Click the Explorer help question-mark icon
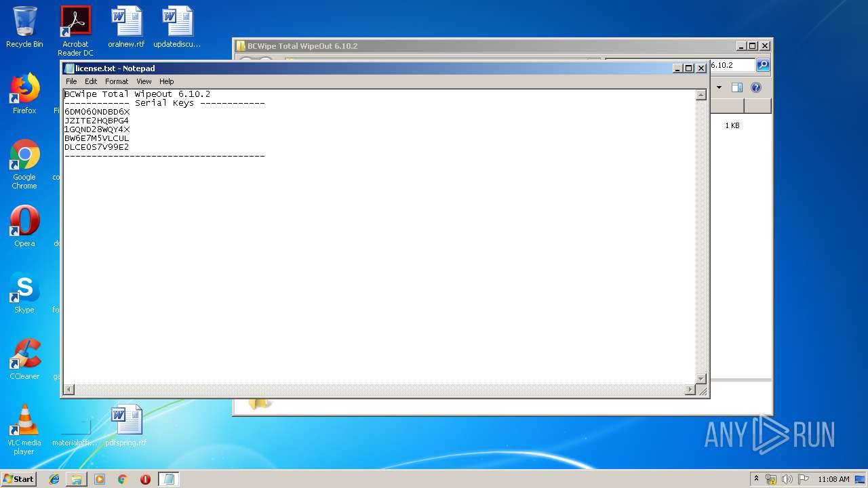Image resolution: width=868 pixels, height=488 pixels. 756,87
